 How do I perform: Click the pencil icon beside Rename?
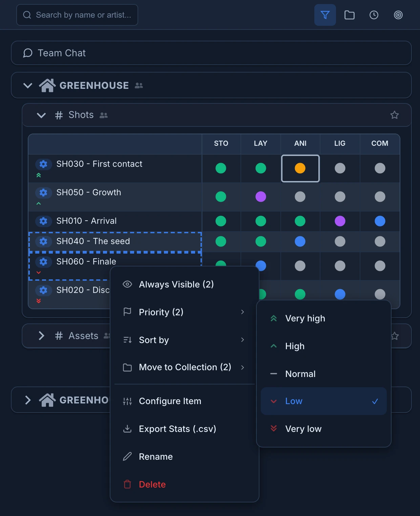point(127,457)
